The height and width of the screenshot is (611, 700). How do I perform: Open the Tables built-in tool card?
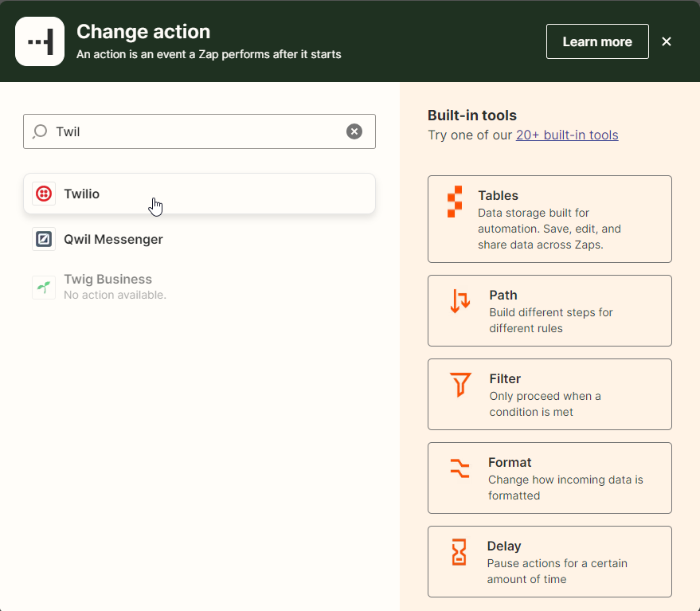pyautogui.click(x=549, y=219)
